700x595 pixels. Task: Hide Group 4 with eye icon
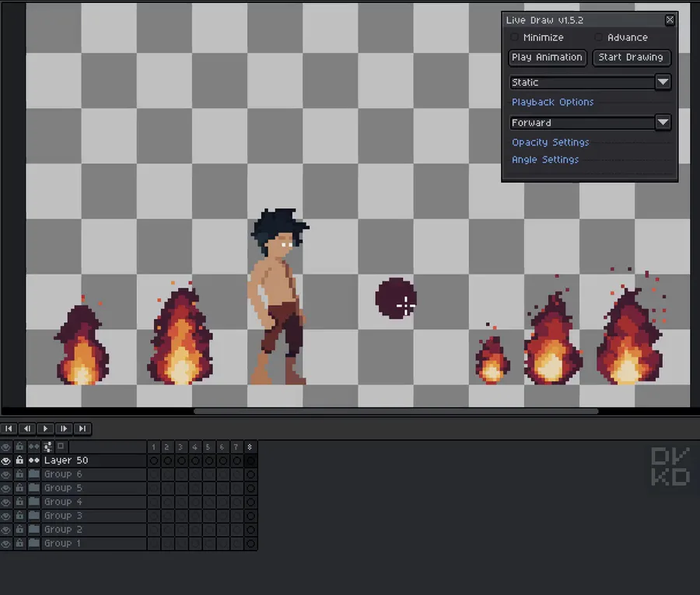coord(5,502)
